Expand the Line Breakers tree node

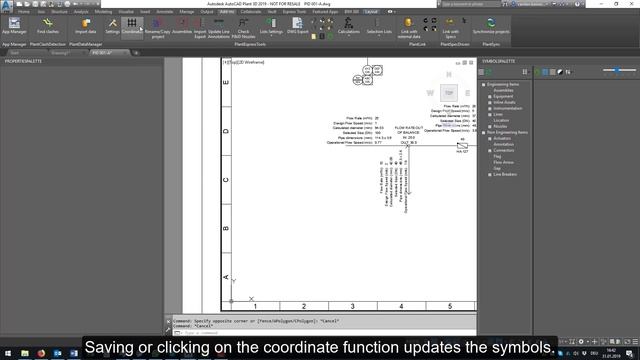click(x=490, y=174)
